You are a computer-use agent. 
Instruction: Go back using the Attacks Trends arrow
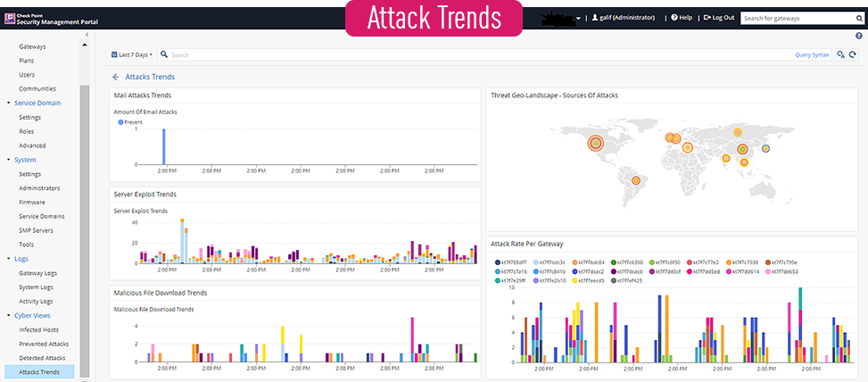tap(115, 77)
